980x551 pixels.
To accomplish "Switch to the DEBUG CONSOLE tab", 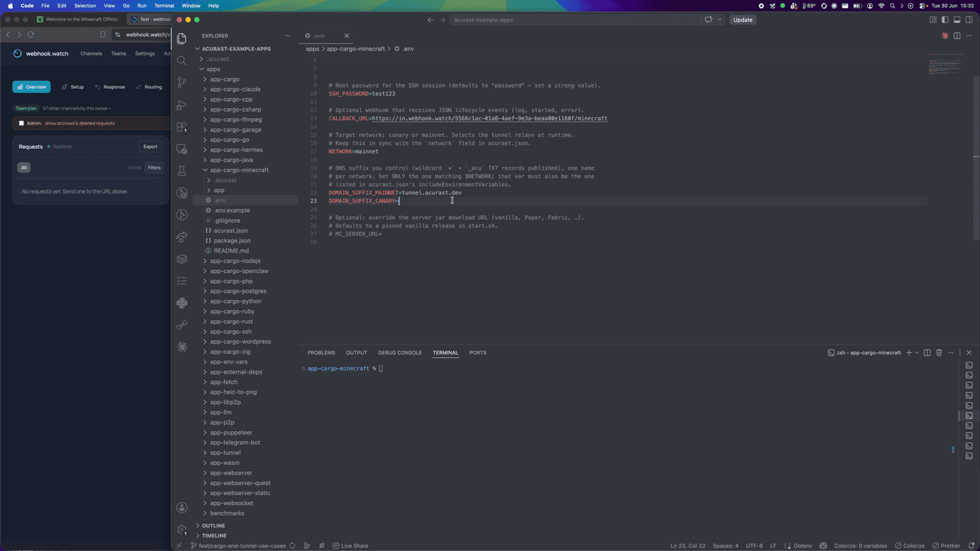I will (x=400, y=353).
